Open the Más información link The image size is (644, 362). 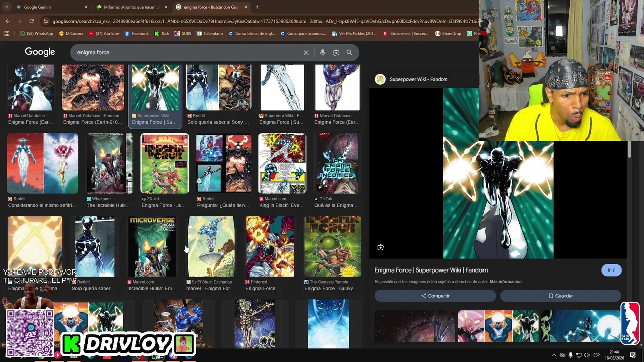505,282
